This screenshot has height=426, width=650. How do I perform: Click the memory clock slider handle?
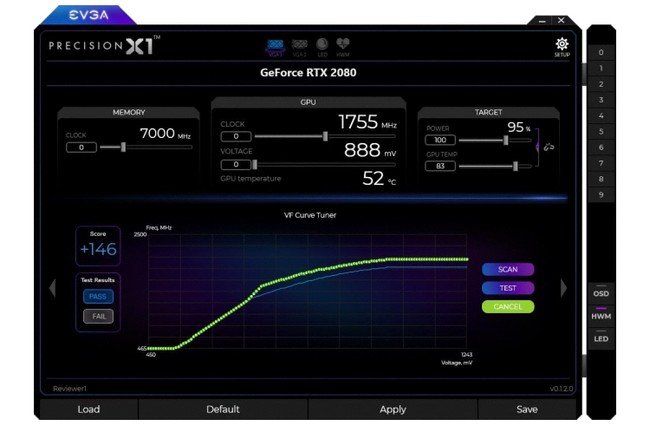pyautogui.click(x=123, y=147)
